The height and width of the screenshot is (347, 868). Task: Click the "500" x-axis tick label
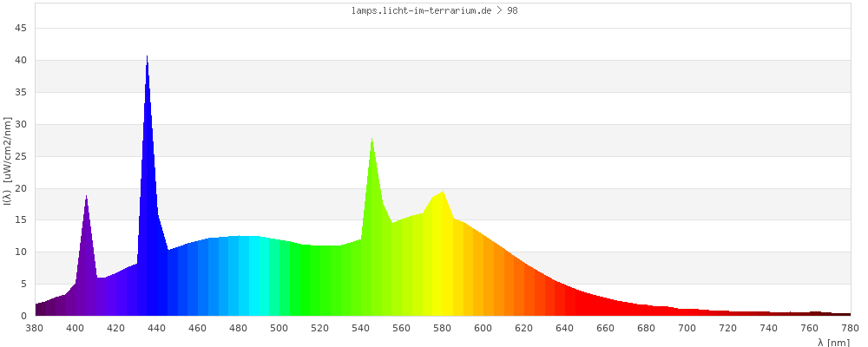tap(279, 328)
